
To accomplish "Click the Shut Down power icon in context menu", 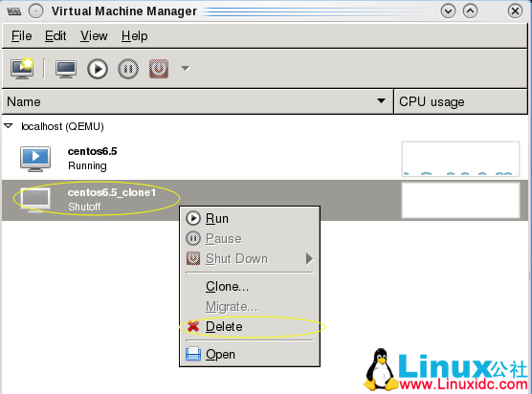I will [193, 258].
